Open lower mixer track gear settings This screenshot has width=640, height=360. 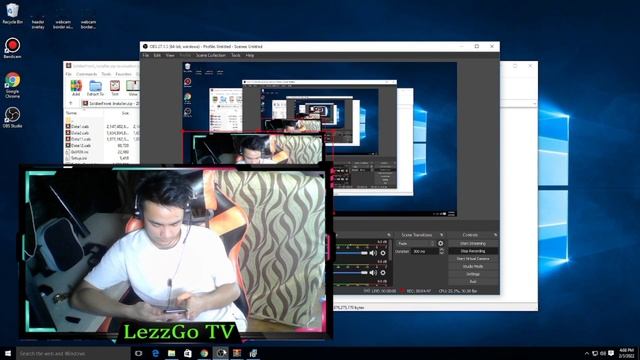(x=383, y=272)
